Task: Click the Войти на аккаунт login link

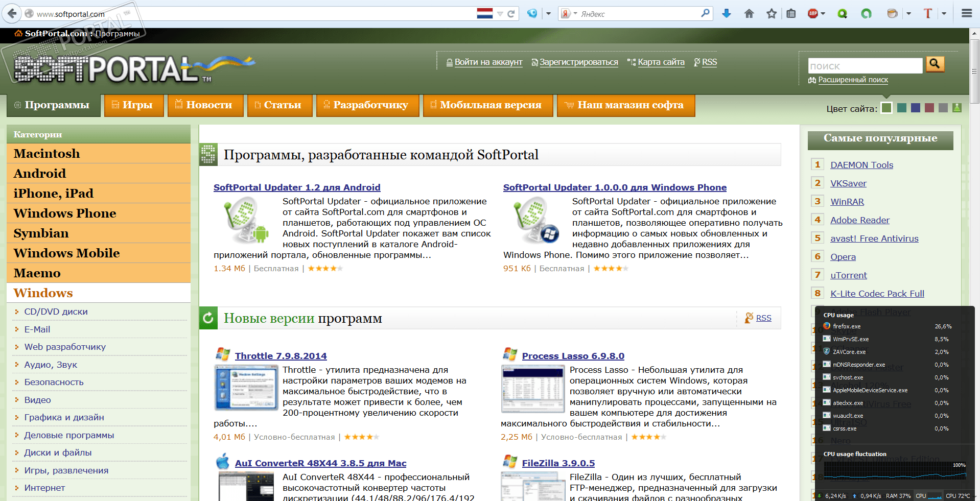Action: [x=488, y=62]
